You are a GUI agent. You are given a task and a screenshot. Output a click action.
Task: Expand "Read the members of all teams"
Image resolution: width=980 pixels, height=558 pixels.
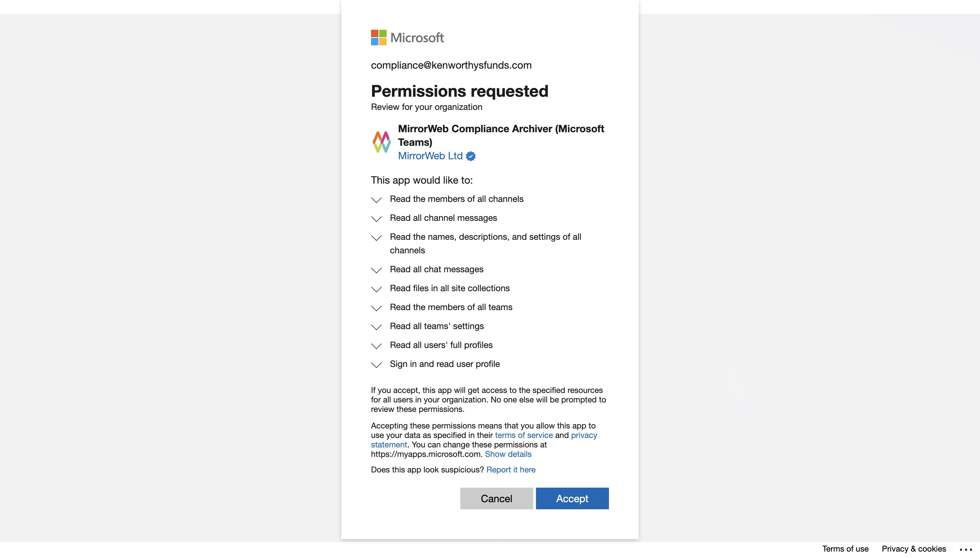376,308
